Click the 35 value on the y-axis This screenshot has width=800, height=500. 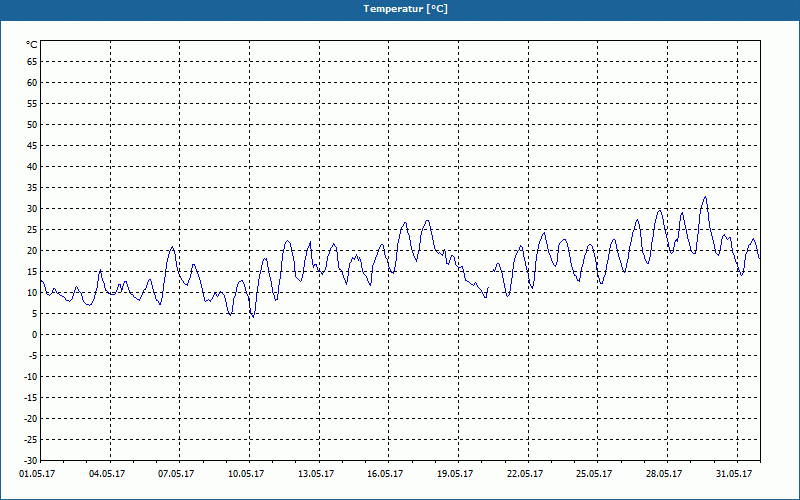coord(32,188)
